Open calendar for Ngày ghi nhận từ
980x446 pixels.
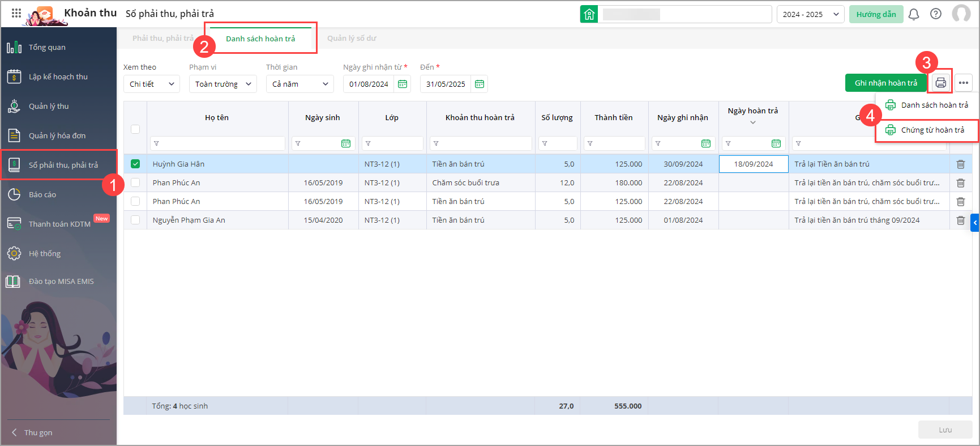coord(403,84)
